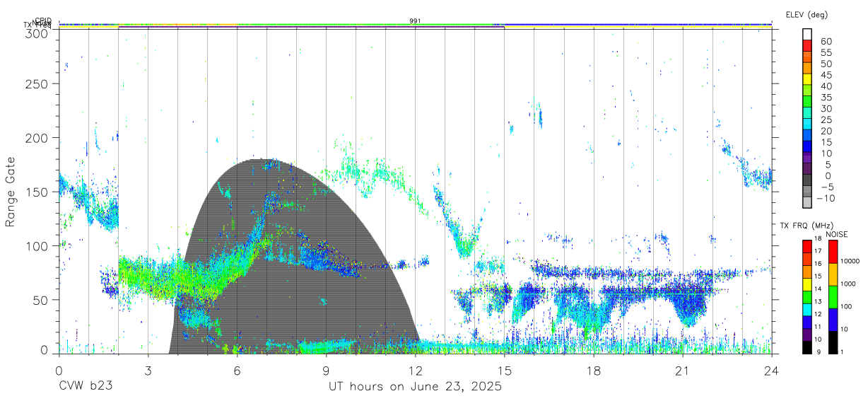Click the 'NOISE' colorbar title

coord(837,234)
